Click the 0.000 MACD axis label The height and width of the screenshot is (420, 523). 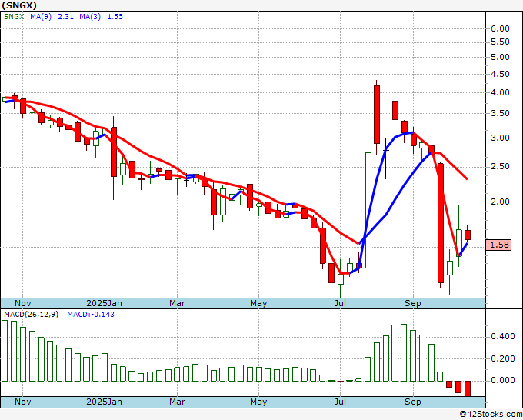tap(502, 380)
